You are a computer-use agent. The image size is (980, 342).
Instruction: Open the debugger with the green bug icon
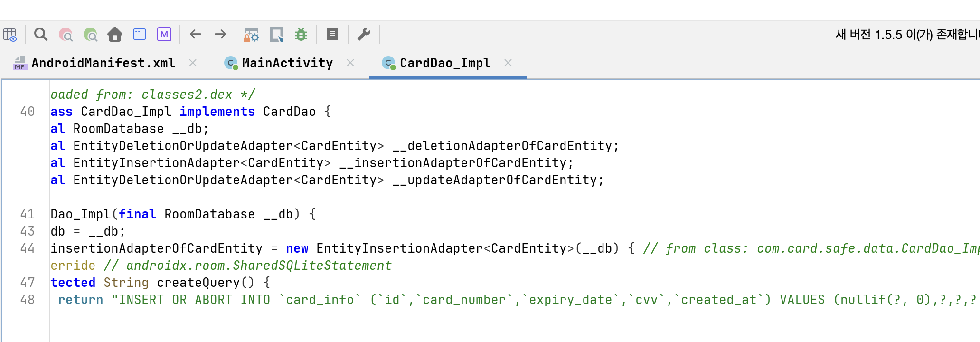[301, 34]
